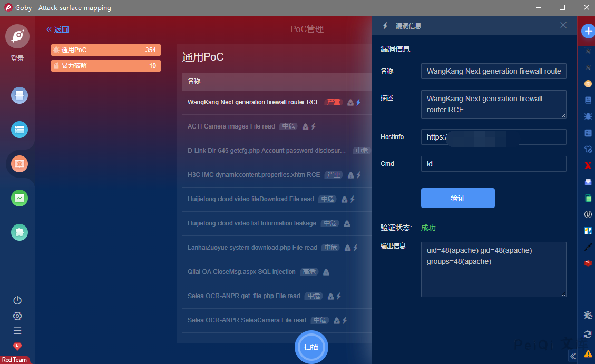
Task: Click the red X plugin icon
Action: [x=588, y=166]
